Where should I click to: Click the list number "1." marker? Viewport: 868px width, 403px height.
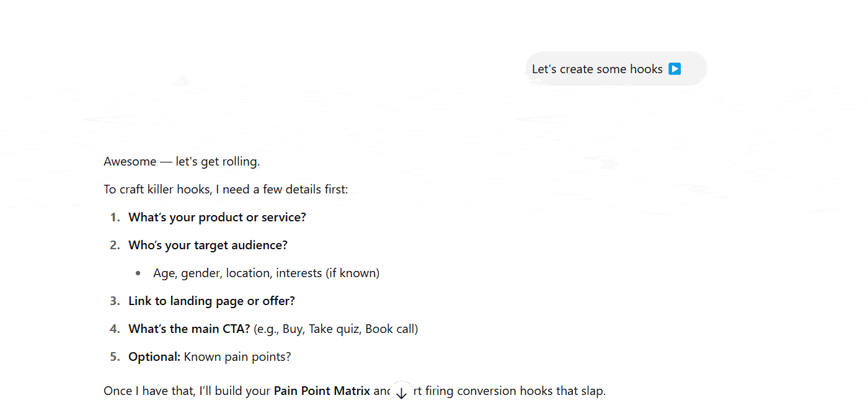coord(115,217)
